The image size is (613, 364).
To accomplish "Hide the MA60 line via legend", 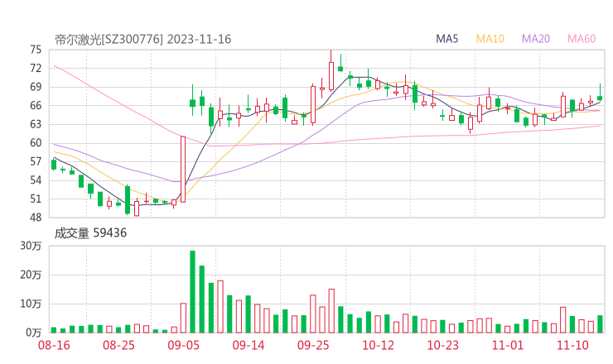I will 582,39.
